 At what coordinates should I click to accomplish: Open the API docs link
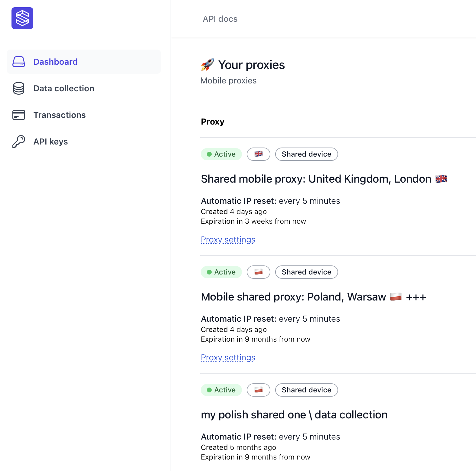pos(220,19)
